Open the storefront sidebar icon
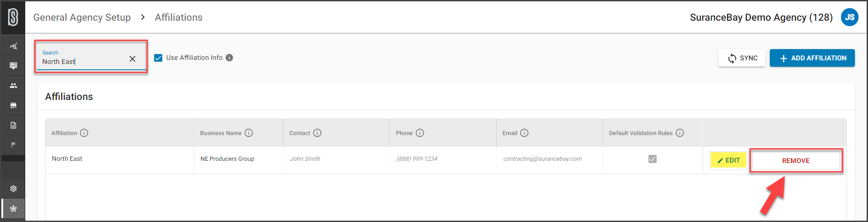This screenshot has height=222, width=868. [14, 105]
